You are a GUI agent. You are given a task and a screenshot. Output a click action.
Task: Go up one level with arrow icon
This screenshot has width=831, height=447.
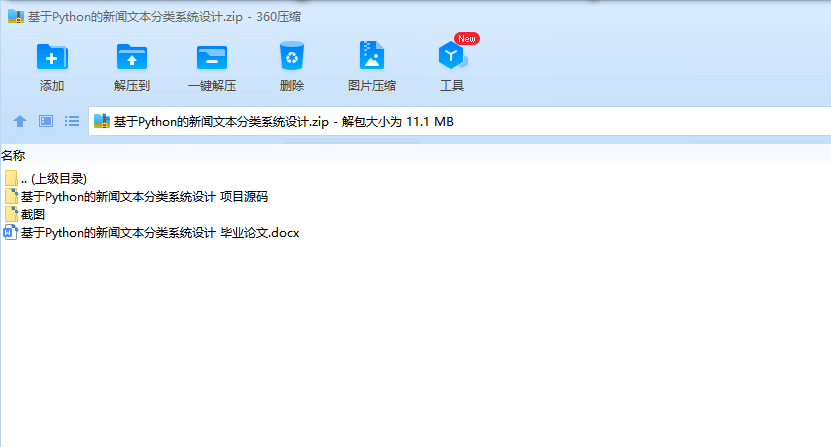click(x=20, y=121)
